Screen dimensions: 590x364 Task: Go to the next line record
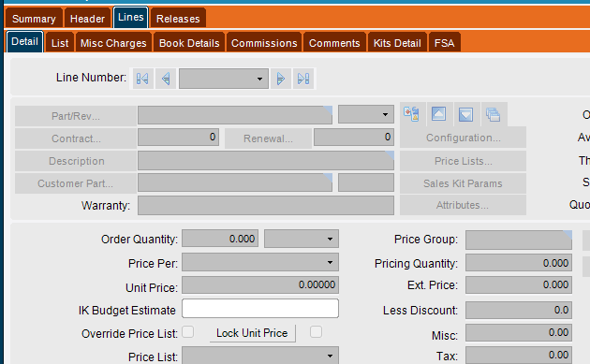click(281, 79)
